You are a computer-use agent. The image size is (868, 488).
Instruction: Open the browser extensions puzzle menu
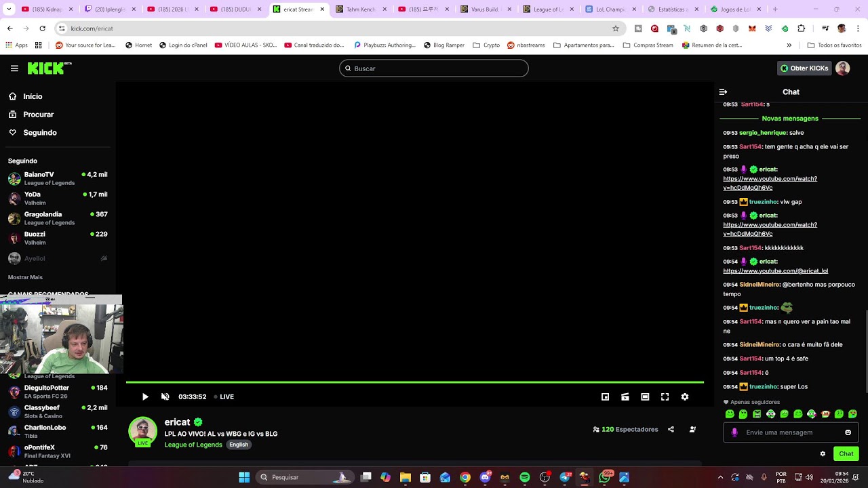point(802,28)
